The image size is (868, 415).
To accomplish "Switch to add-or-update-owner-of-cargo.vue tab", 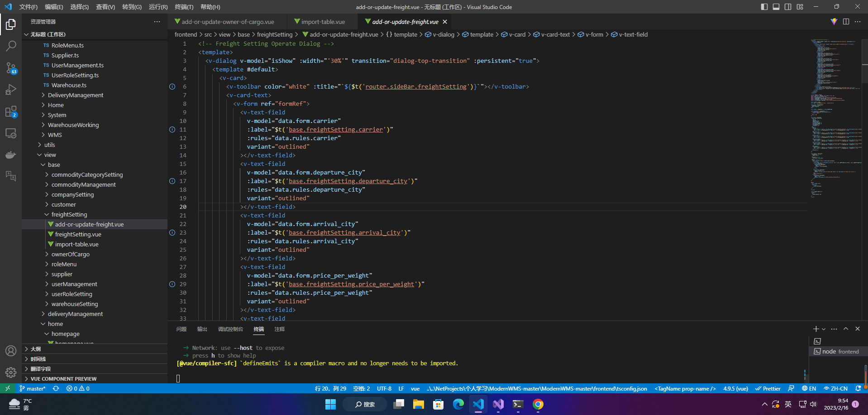I will (x=228, y=22).
